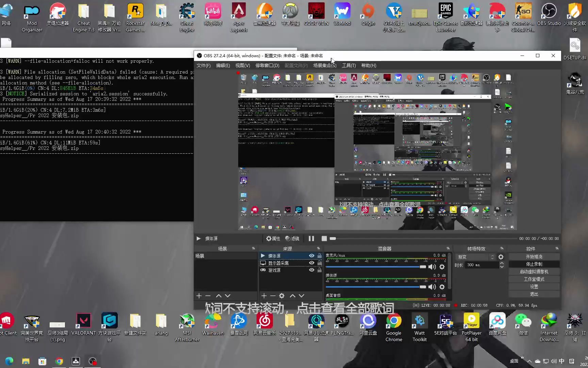588x368 pixels.
Task: Click the 开始推流 button
Action: pos(534,257)
